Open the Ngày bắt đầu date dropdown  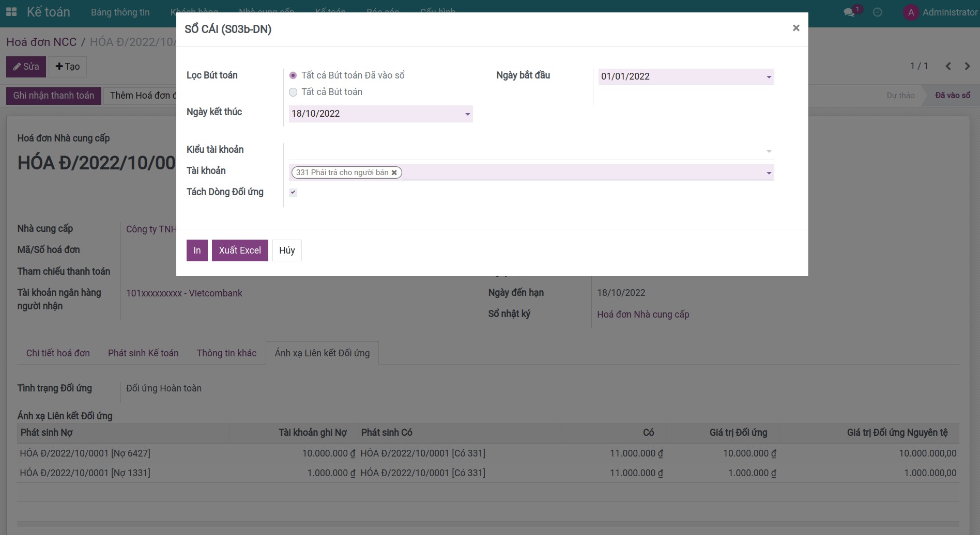[x=769, y=77]
